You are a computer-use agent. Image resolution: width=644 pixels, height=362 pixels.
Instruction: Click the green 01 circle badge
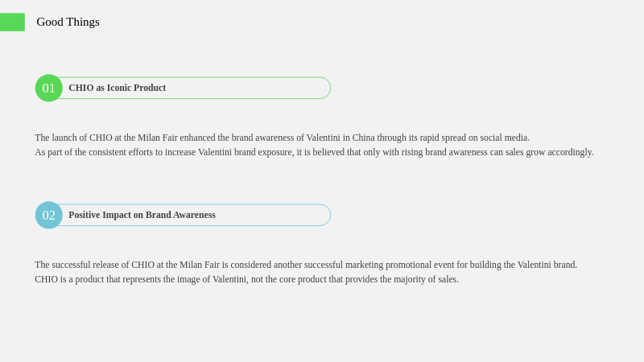[x=49, y=88]
